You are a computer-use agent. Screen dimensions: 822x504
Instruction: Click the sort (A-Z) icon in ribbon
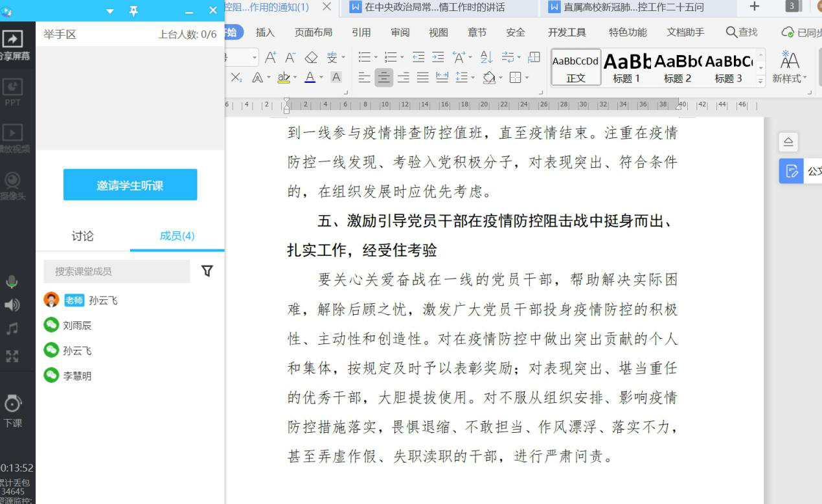pos(486,57)
